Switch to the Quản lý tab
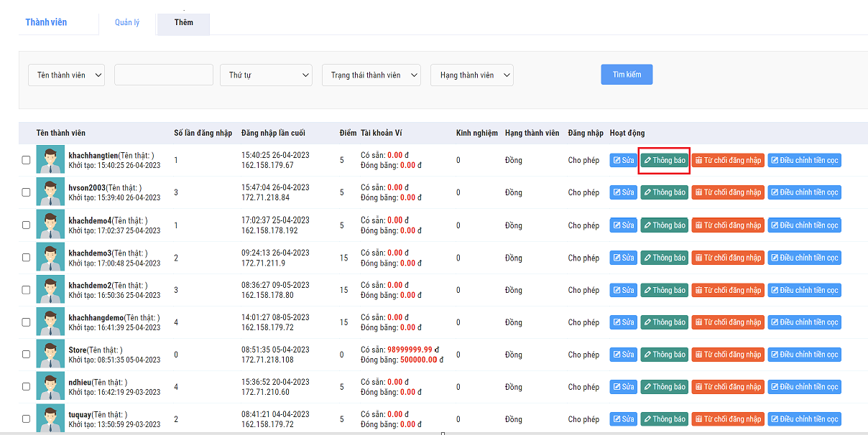868x435 pixels. tap(127, 22)
